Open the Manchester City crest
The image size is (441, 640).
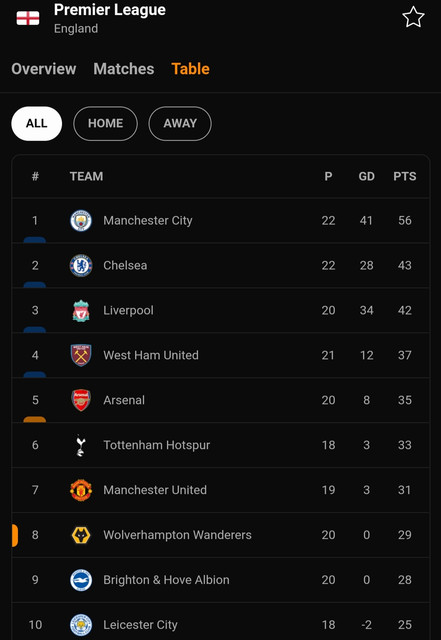[81, 220]
